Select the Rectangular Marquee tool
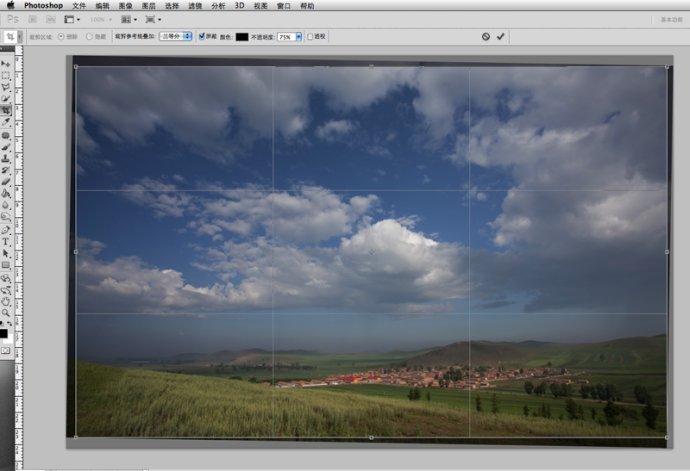 pos(6,75)
